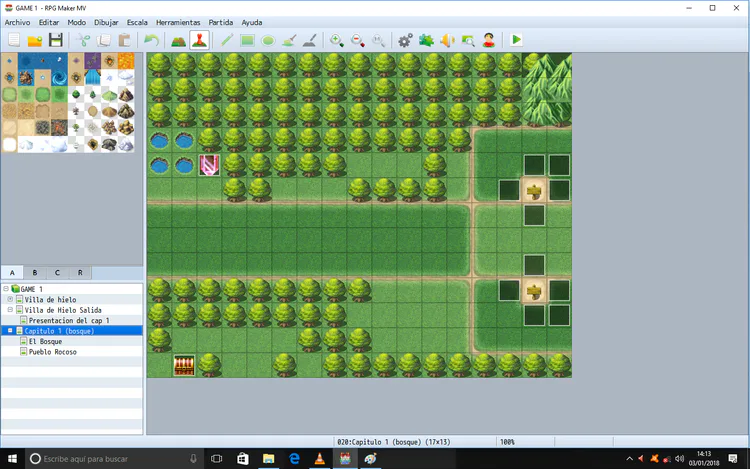Collapse the Capitulo 1 (bosque) node
Viewport: 750px width, 469px height.
10,331
